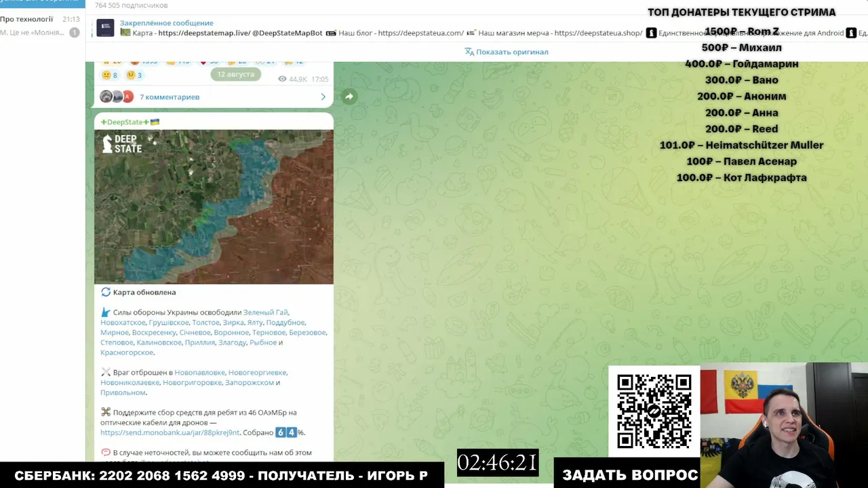Open the Зеленый Гай link
The height and width of the screenshot is (488, 868).
click(x=265, y=312)
